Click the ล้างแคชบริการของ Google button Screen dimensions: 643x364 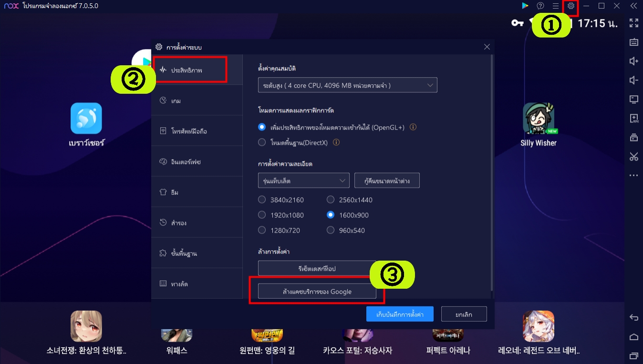(317, 291)
